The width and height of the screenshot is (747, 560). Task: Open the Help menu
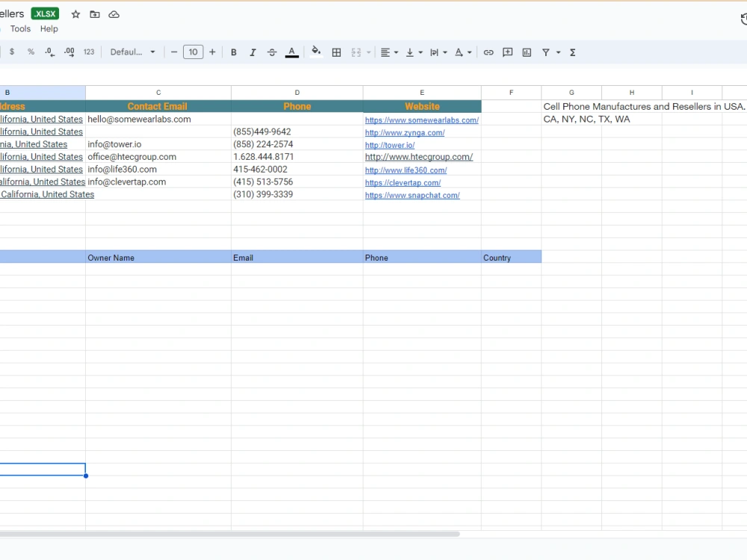coord(49,28)
